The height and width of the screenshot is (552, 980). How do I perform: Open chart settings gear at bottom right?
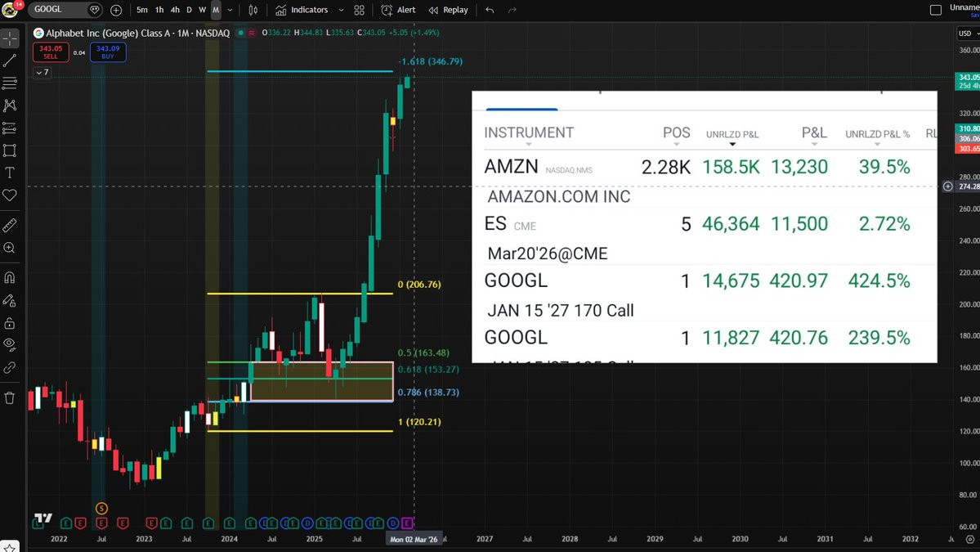970,539
